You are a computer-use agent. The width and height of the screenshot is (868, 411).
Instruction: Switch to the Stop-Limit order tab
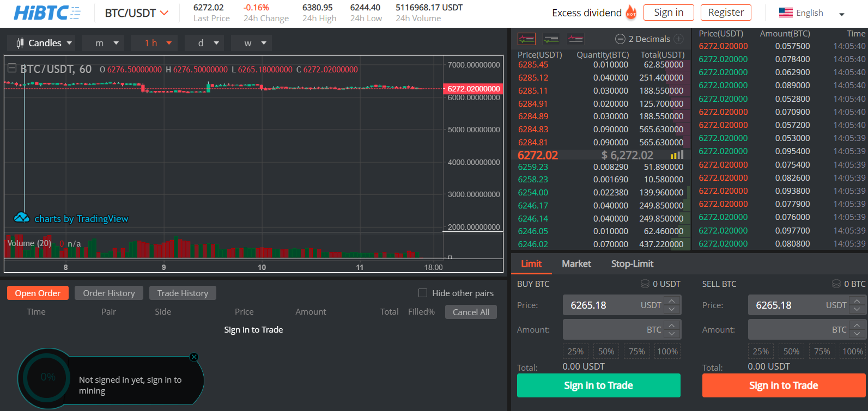[x=632, y=263]
